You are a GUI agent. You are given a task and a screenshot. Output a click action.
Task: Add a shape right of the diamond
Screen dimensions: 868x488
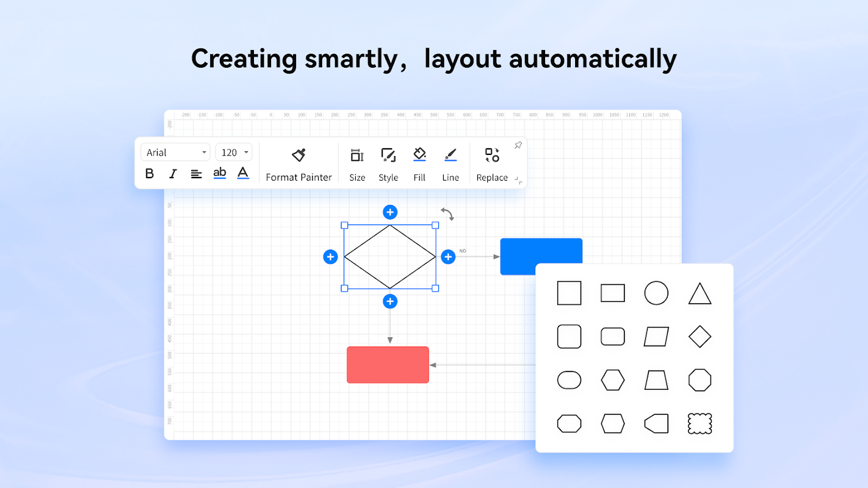tap(448, 257)
